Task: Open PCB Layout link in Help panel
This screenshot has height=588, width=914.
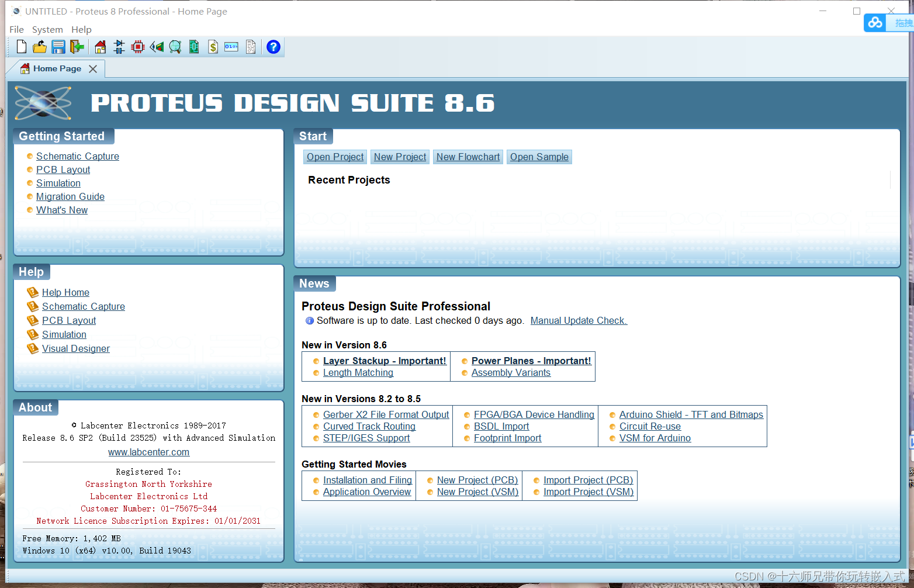Action: coord(69,320)
